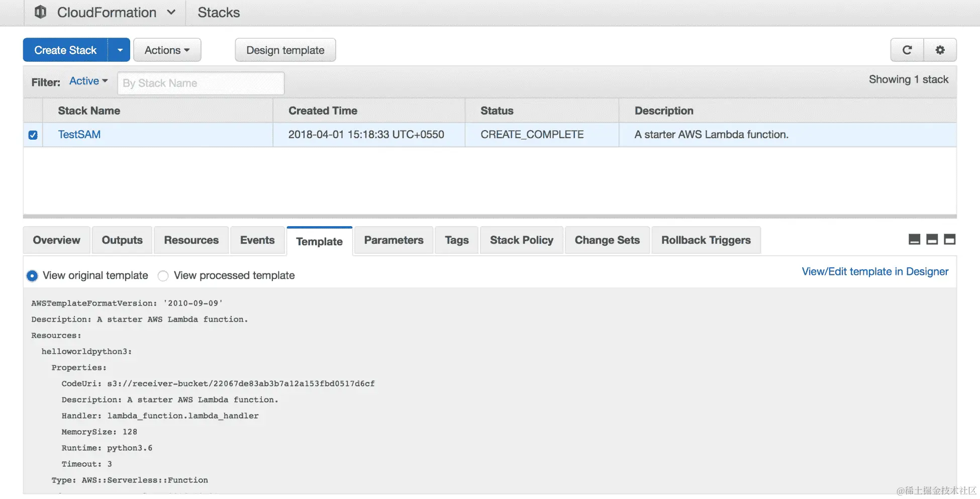Focus the By Stack Name filter field

pos(201,83)
